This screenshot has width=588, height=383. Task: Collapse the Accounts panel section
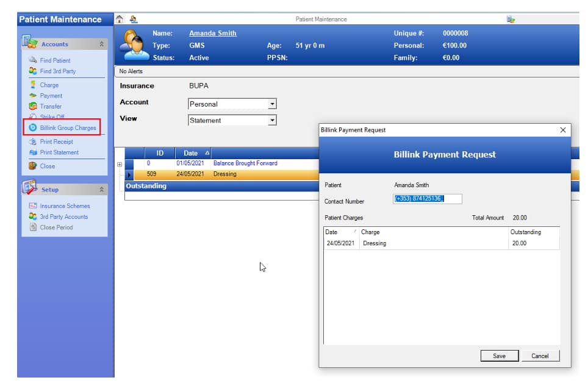click(101, 45)
